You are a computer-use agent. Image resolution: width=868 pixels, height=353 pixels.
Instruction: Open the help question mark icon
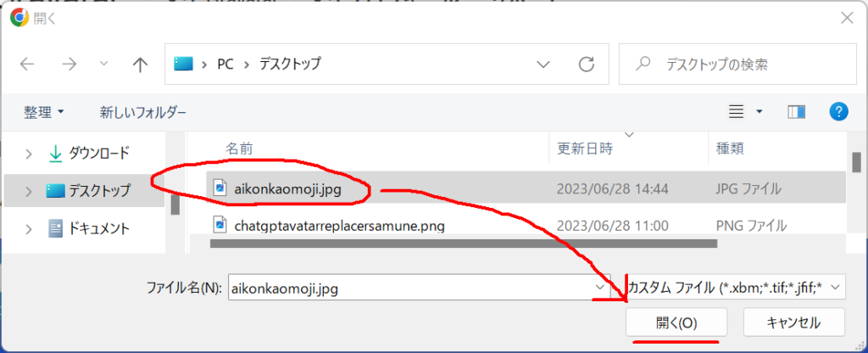pyautogui.click(x=838, y=112)
